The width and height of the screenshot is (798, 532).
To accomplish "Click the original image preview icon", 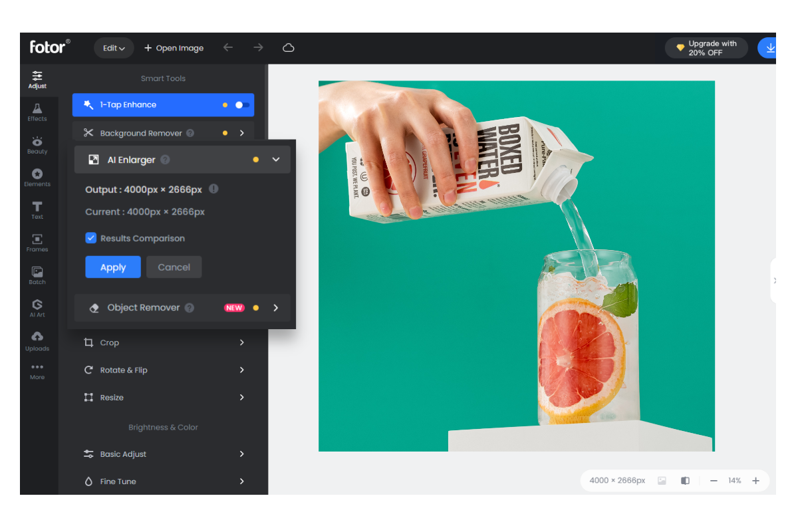I will [x=662, y=481].
